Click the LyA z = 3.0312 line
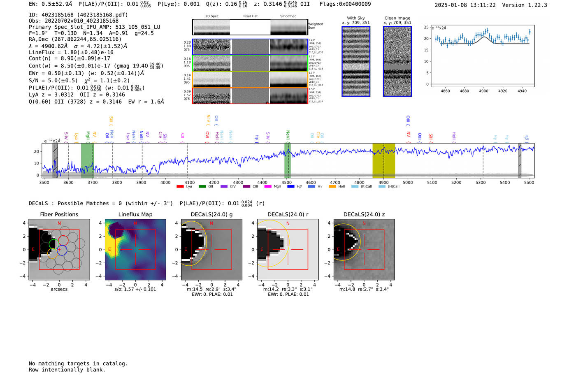 point(50,95)
